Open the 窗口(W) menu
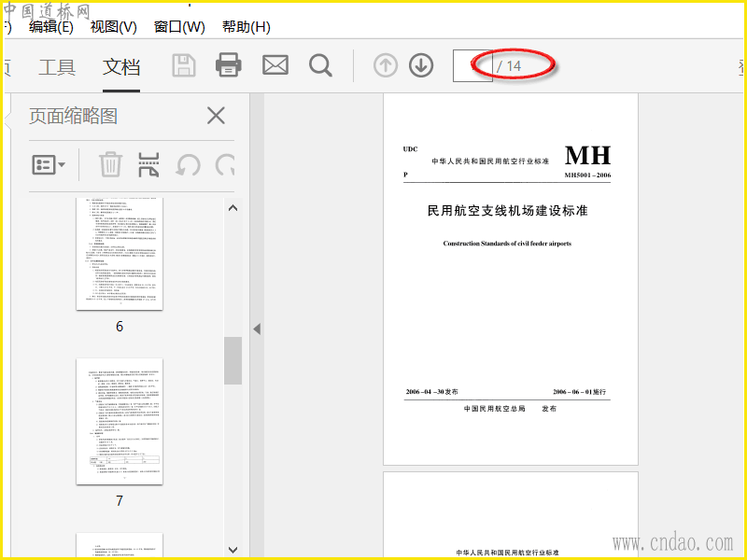 179,27
